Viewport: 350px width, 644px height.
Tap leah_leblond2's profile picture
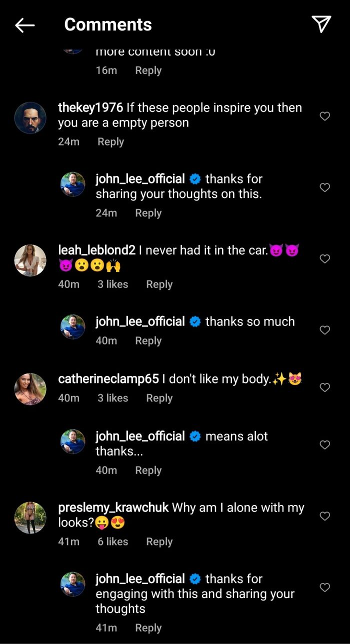30,260
